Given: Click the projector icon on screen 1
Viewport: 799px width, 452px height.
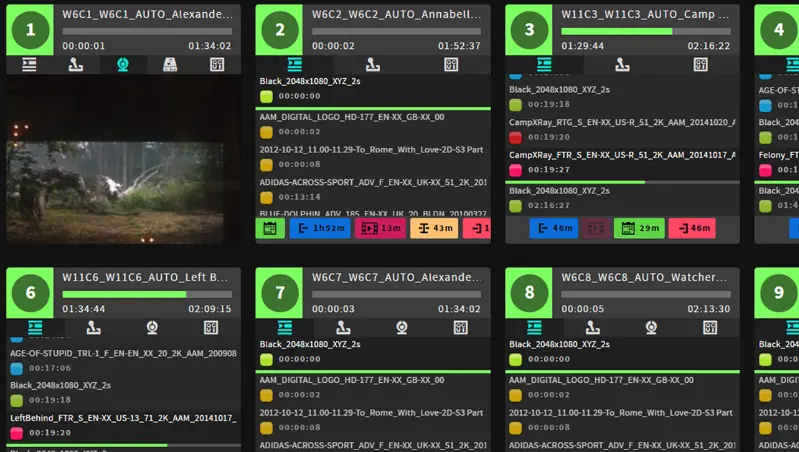Looking at the screenshot, I should tap(170, 65).
